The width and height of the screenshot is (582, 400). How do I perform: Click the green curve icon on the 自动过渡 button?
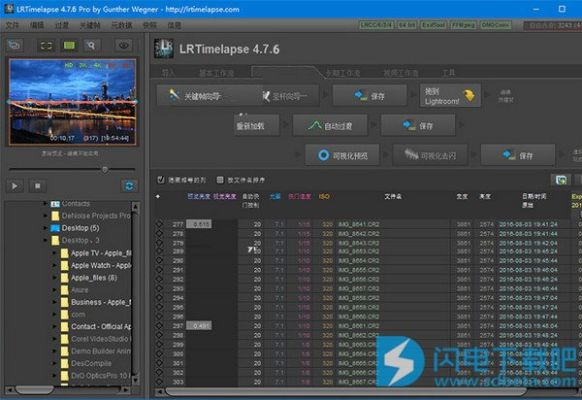[x=315, y=125]
